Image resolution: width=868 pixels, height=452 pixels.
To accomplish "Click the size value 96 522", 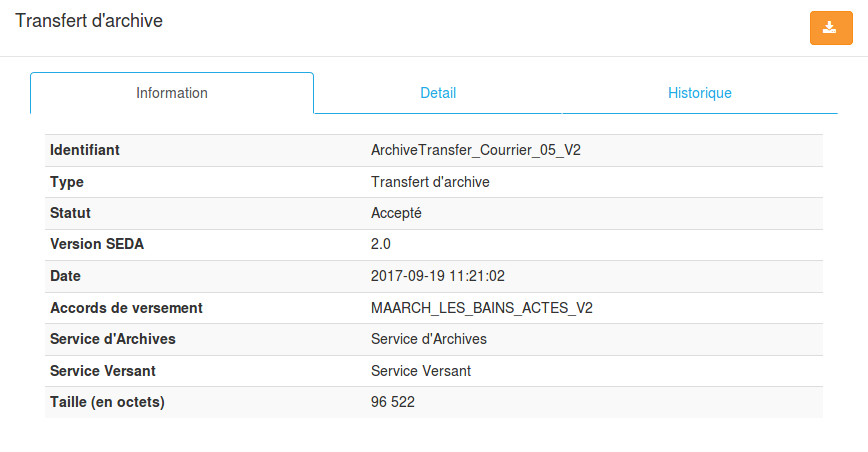I will [392, 402].
